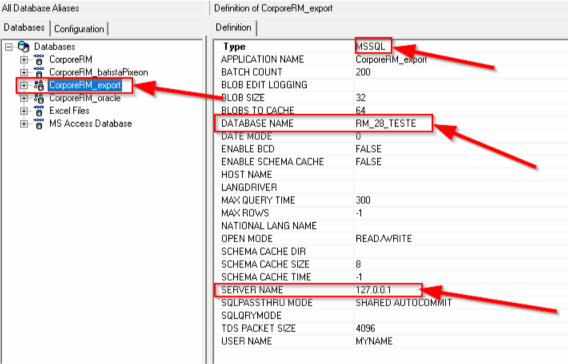The height and width of the screenshot is (364, 568).
Task: Select the CorporeRM_oracle alias
Action: click(x=85, y=98)
